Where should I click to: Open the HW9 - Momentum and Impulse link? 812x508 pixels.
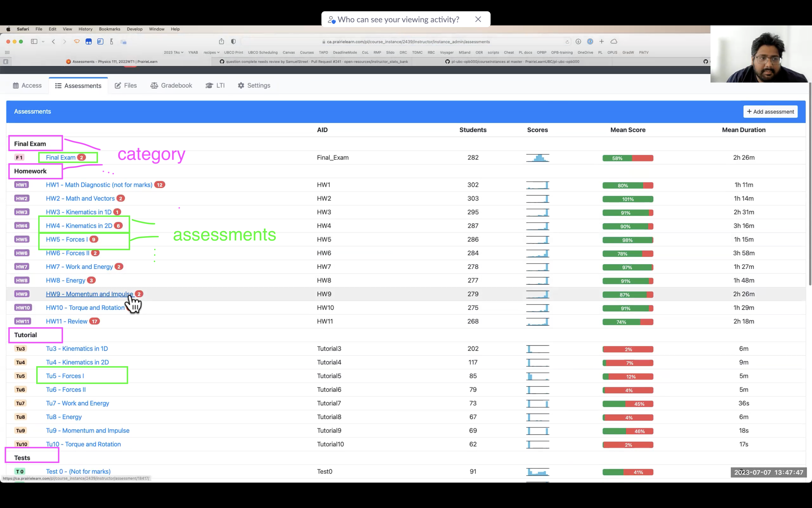(90, 294)
